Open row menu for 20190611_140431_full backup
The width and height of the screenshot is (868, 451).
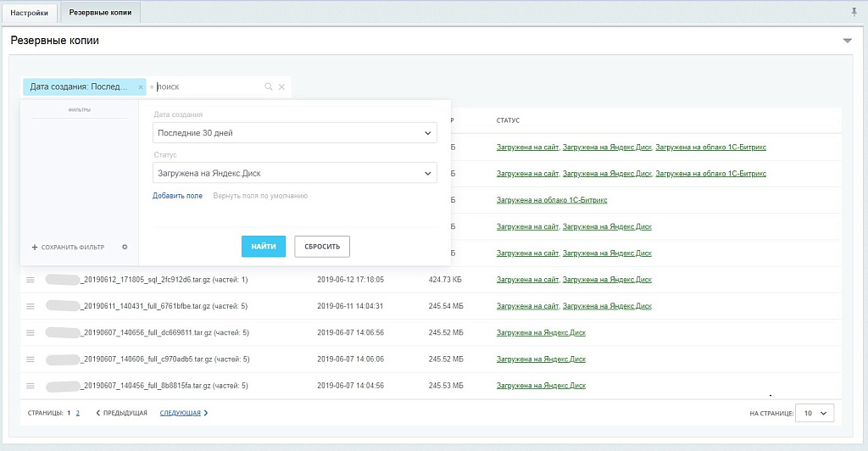point(30,306)
